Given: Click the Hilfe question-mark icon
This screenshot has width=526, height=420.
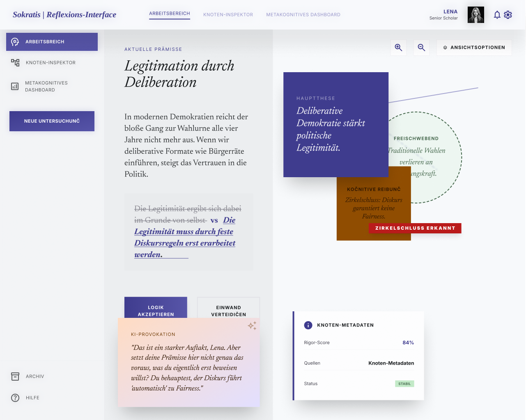Looking at the screenshot, I should point(15,397).
